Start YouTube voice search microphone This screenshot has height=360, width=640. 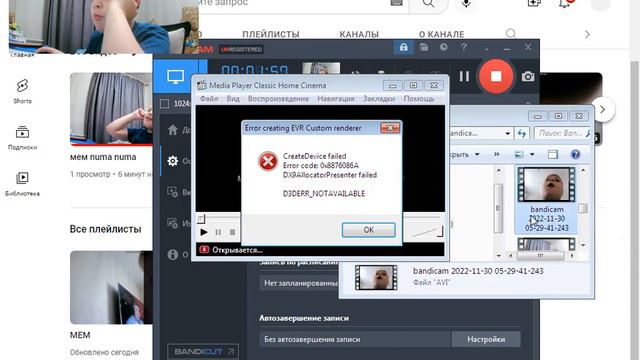pyautogui.click(x=466, y=3)
